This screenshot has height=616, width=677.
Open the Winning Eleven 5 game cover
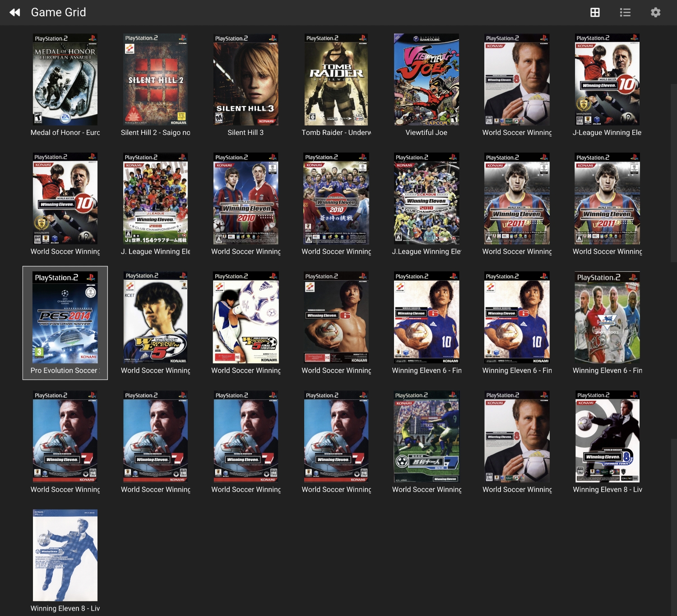coord(156,317)
